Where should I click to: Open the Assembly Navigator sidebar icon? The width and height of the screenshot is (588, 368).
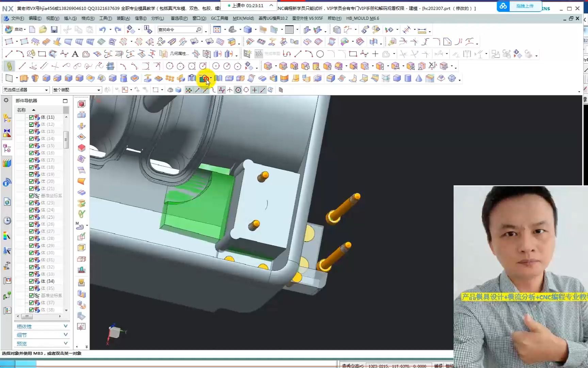7,118
